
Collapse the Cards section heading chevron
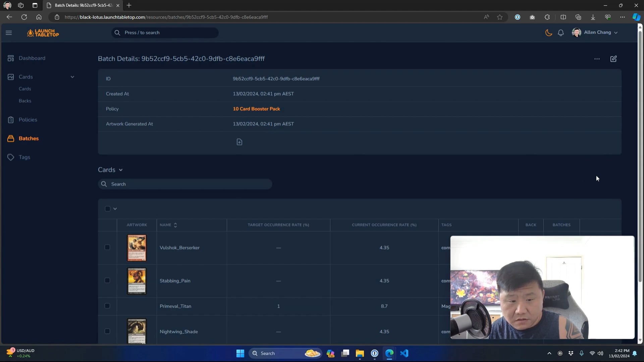(x=121, y=170)
